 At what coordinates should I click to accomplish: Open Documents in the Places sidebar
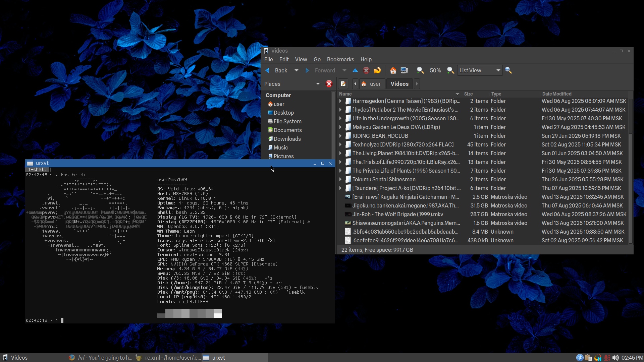point(287,130)
